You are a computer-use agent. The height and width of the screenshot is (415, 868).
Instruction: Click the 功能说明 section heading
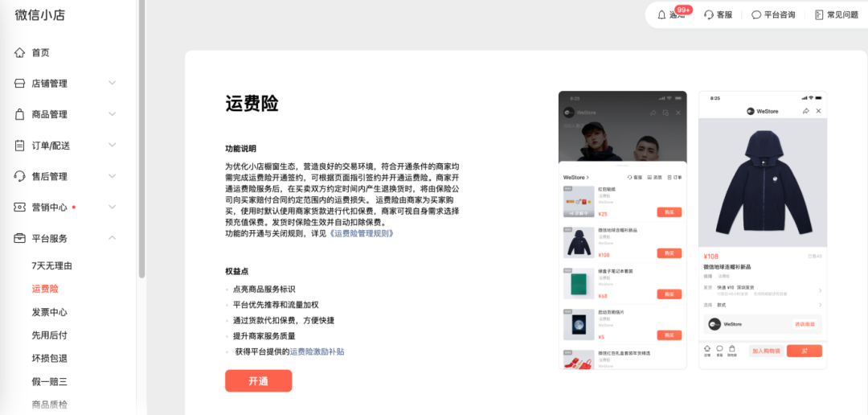tap(241, 149)
